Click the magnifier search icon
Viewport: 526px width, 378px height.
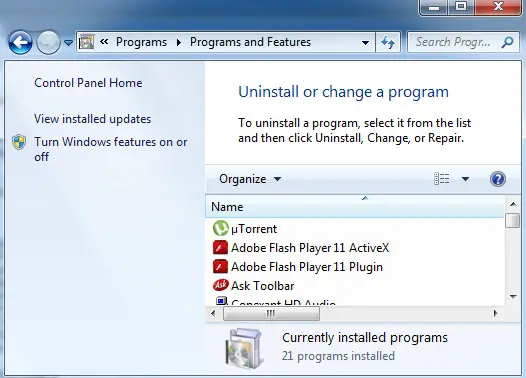pos(508,42)
